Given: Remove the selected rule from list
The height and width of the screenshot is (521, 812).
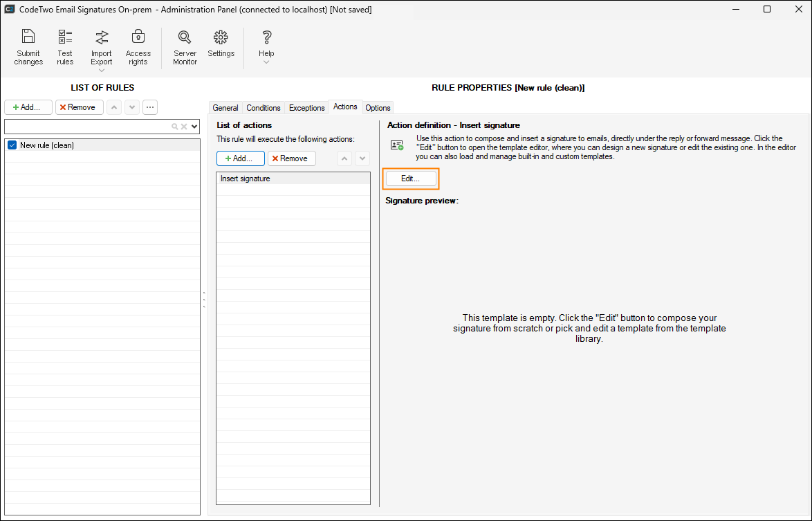Looking at the screenshot, I should (x=80, y=107).
